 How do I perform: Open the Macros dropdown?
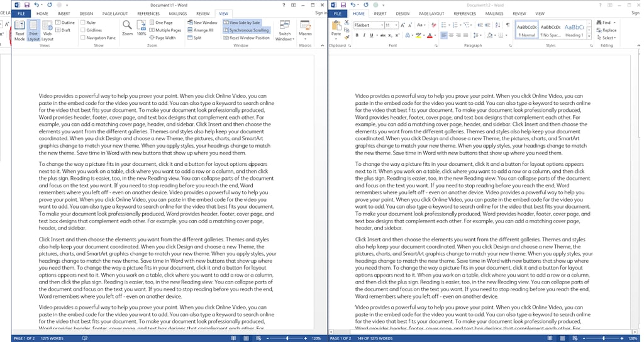305,30
